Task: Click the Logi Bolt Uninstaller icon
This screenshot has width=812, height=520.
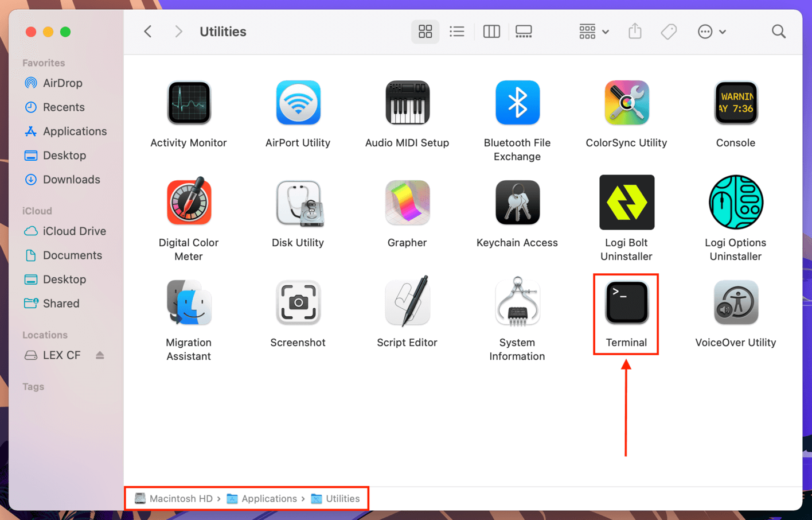Action: pos(626,203)
